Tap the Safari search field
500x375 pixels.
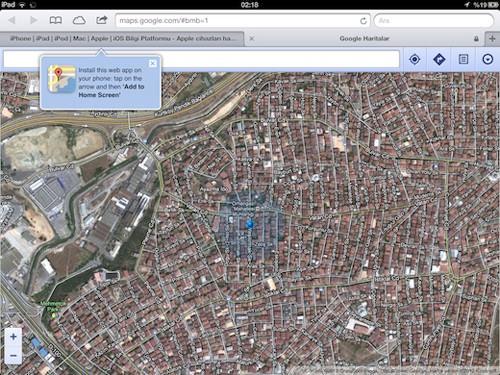tap(434, 21)
